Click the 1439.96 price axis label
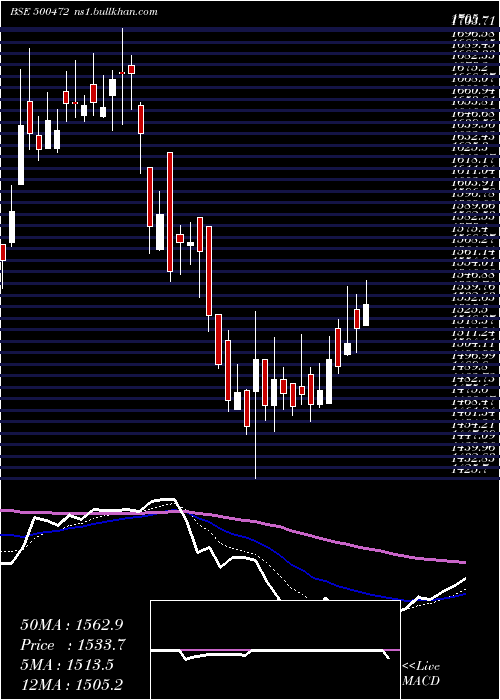The image size is (500, 700). [473, 449]
